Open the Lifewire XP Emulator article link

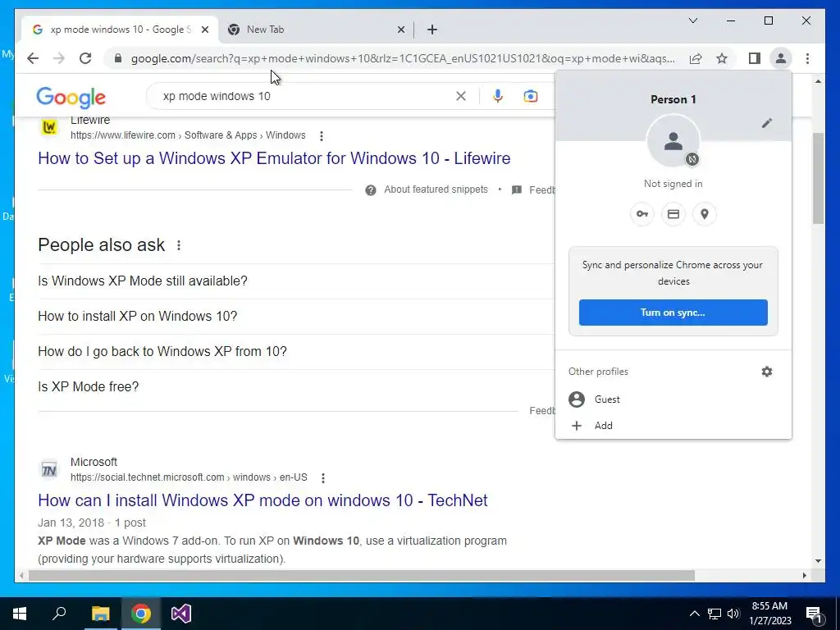tap(274, 158)
